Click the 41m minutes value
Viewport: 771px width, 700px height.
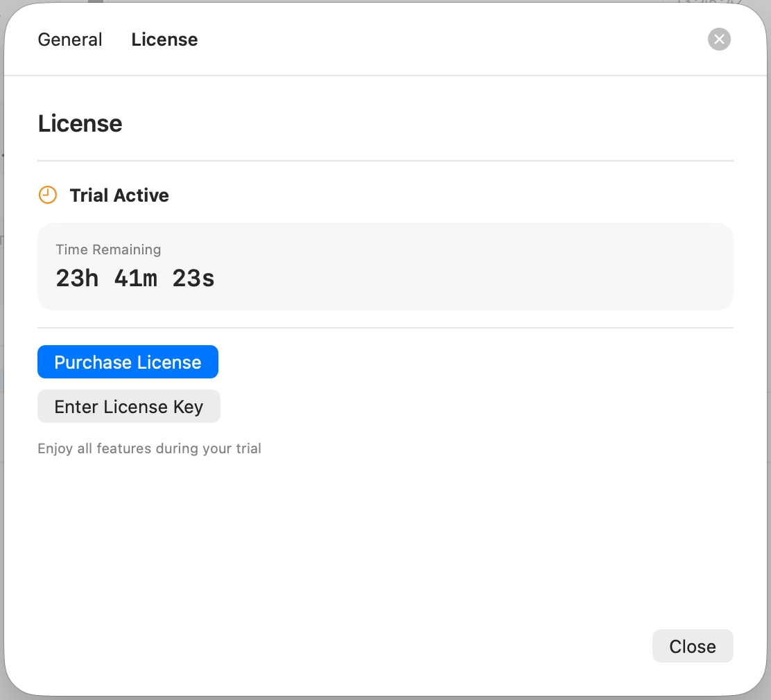pyautogui.click(x=135, y=279)
